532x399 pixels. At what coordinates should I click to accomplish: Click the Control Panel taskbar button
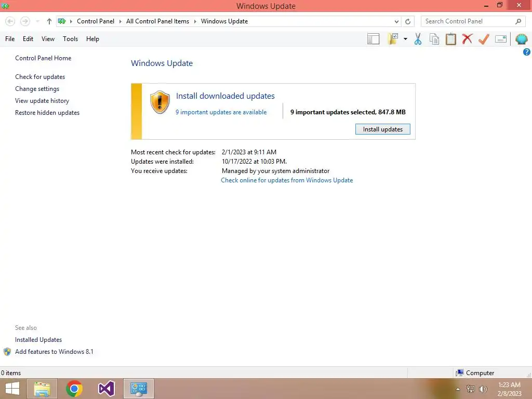pos(138,389)
